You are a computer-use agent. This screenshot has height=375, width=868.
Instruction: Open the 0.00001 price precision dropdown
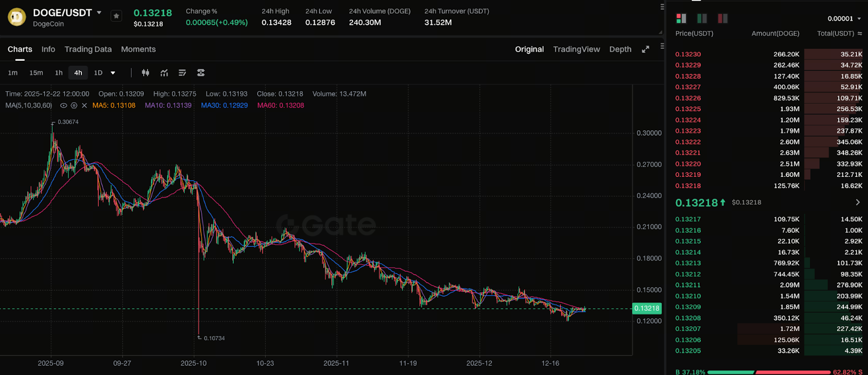pyautogui.click(x=844, y=18)
